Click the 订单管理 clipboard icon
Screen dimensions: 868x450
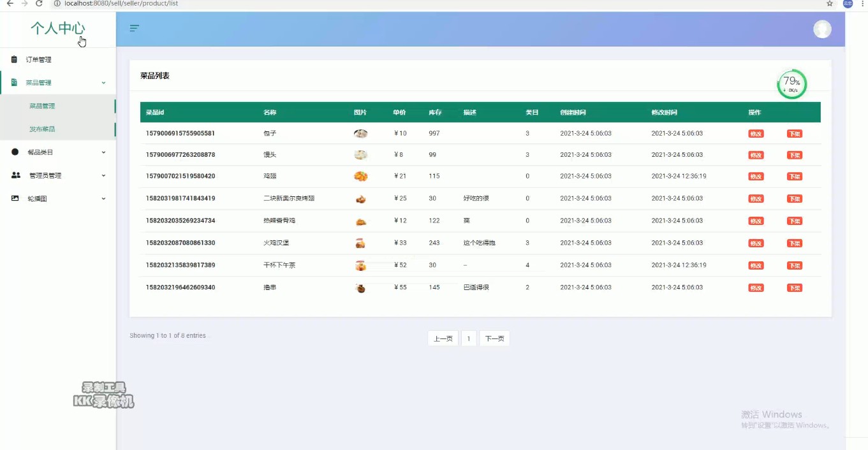(x=14, y=59)
